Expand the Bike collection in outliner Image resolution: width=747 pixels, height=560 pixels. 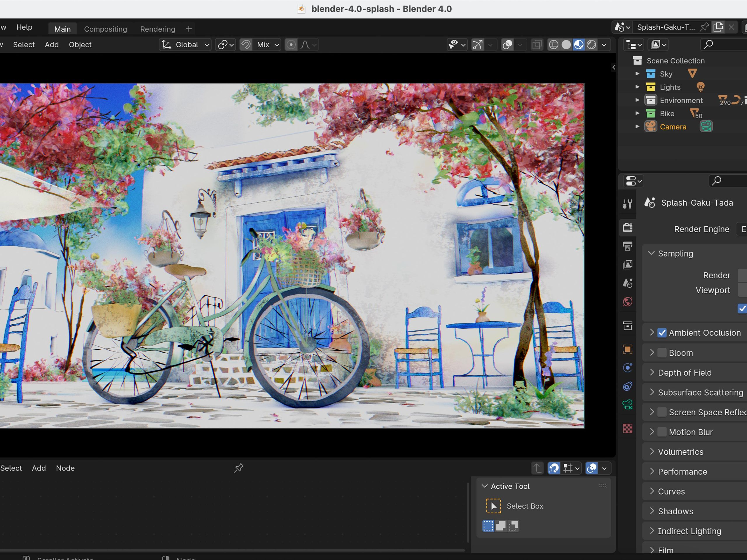(637, 113)
